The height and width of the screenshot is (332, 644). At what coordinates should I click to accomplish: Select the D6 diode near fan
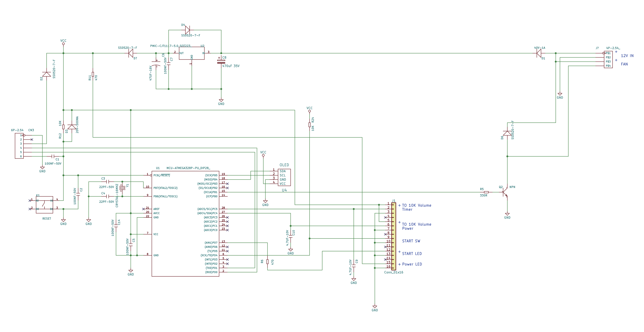(x=507, y=133)
